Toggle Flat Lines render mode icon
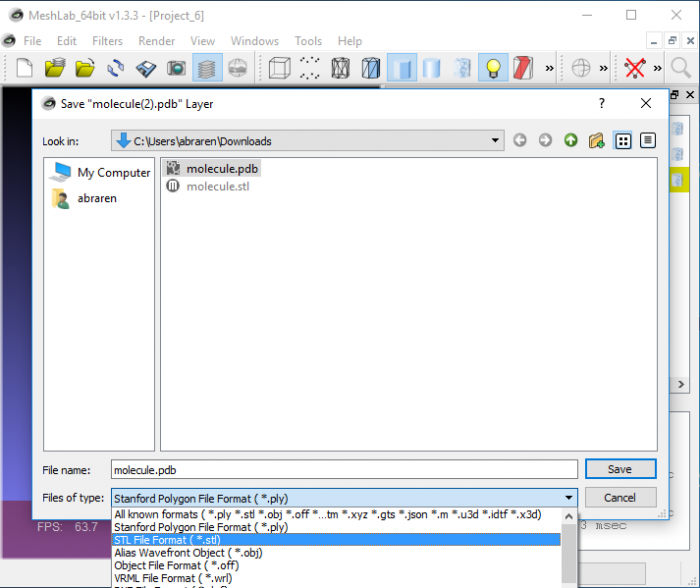 tap(402, 68)
